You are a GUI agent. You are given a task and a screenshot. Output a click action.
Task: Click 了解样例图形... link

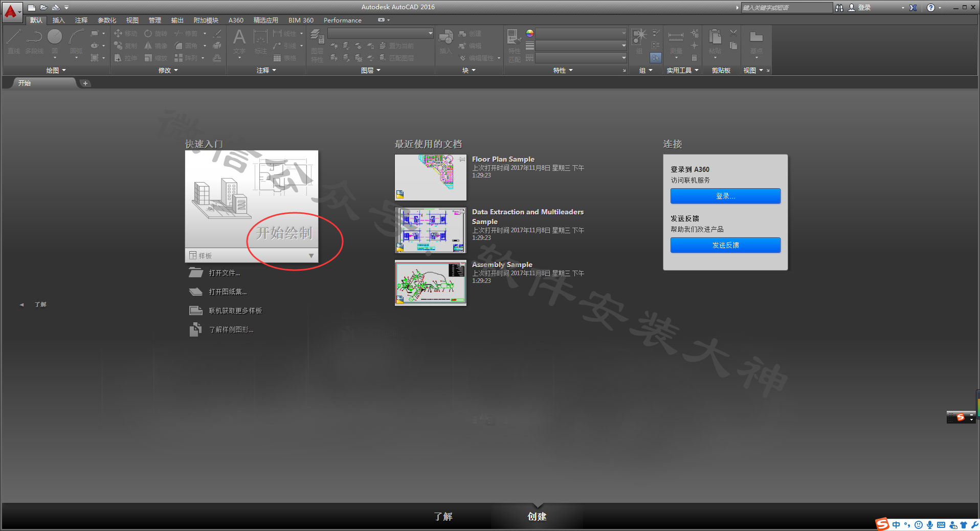[x=231, y=330]
